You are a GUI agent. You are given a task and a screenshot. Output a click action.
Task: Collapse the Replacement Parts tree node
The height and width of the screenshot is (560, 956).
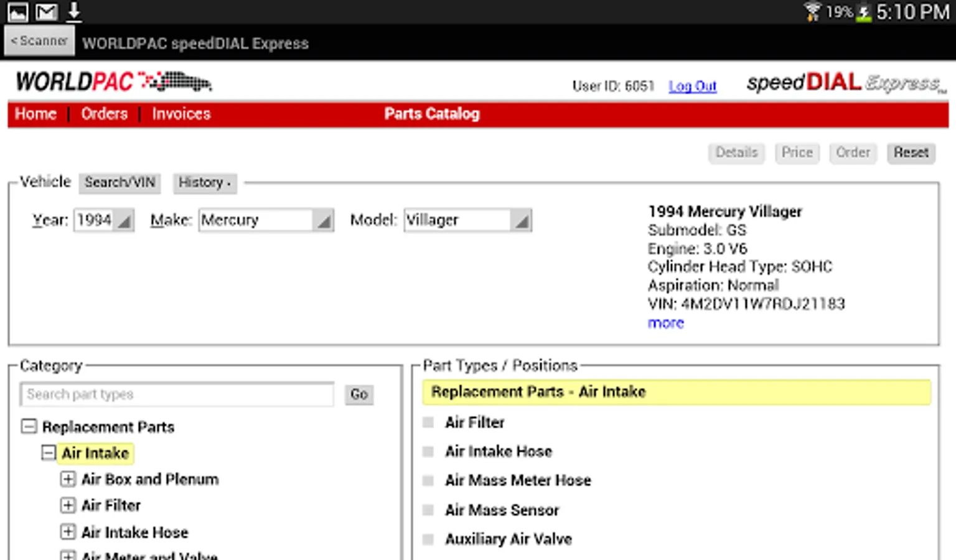click(29, 426)
